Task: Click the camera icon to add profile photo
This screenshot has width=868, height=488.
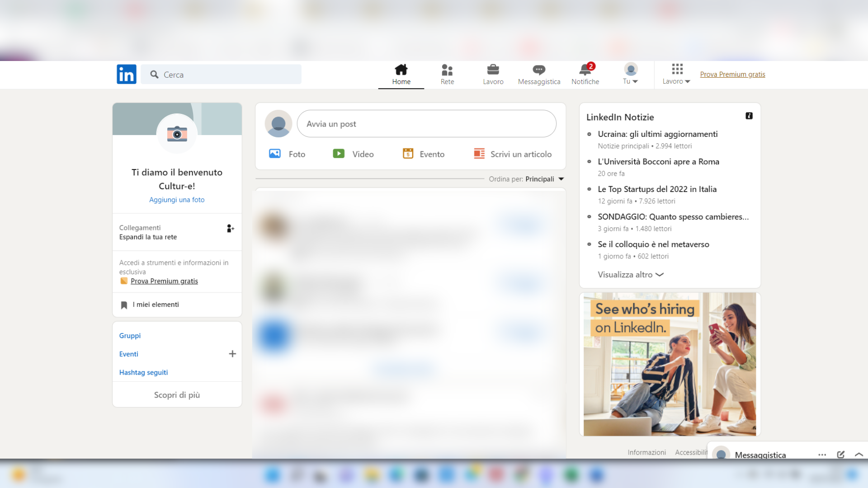Action: [x=177, y=134]
